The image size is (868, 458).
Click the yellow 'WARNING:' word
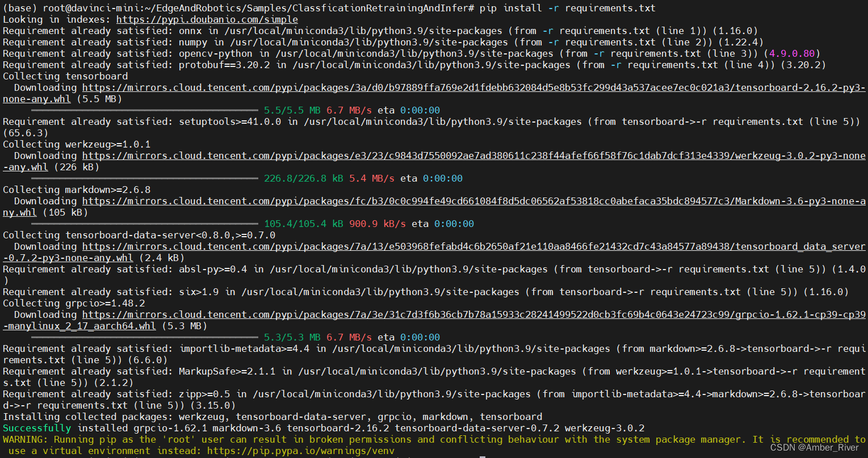tap(26, 439)
